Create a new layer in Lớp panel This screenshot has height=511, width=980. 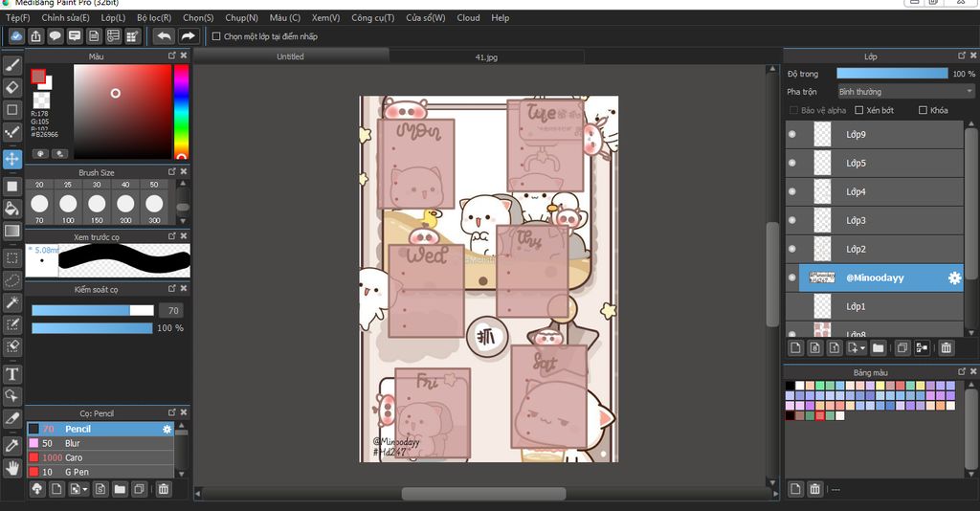(795, 348)
